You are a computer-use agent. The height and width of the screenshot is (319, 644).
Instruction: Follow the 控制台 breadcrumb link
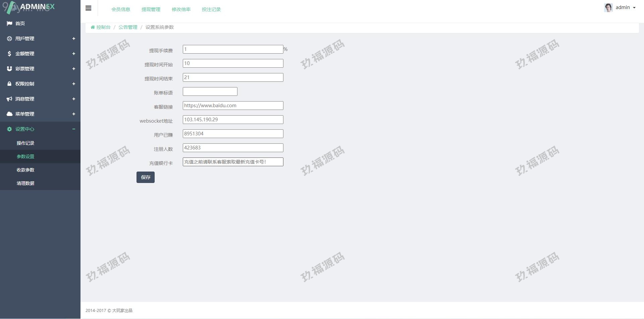point(103,27)
